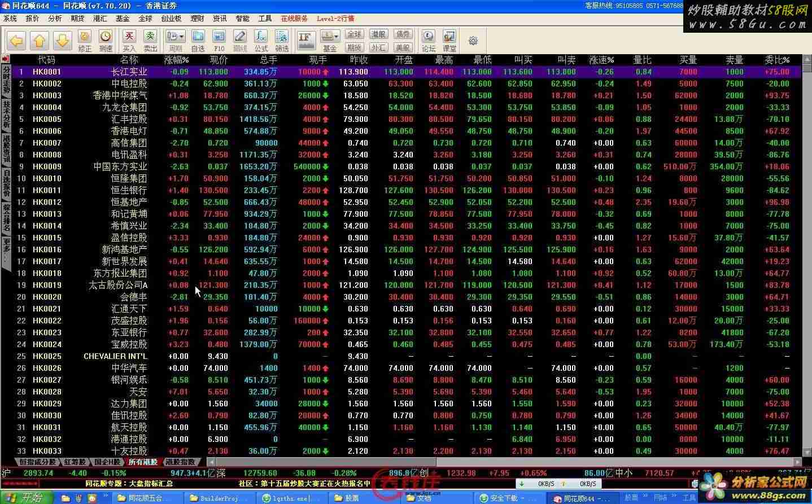
Task: Open the 自选 watchlist icon
Action: pyautogui.click(x=198, y=41)
